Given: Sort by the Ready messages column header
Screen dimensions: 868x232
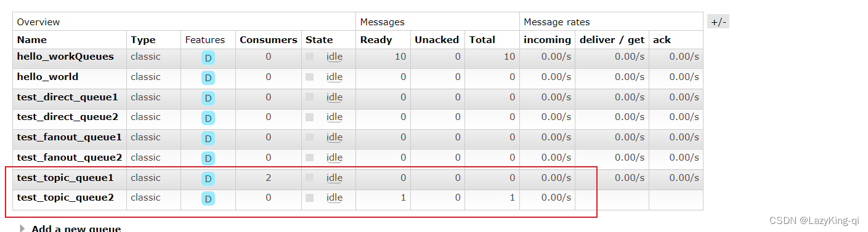Looking at the screenshot, I should [376, 39].
